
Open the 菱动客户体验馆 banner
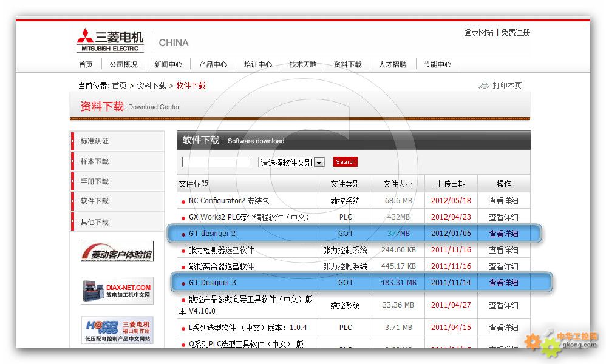tap(117, 251)
